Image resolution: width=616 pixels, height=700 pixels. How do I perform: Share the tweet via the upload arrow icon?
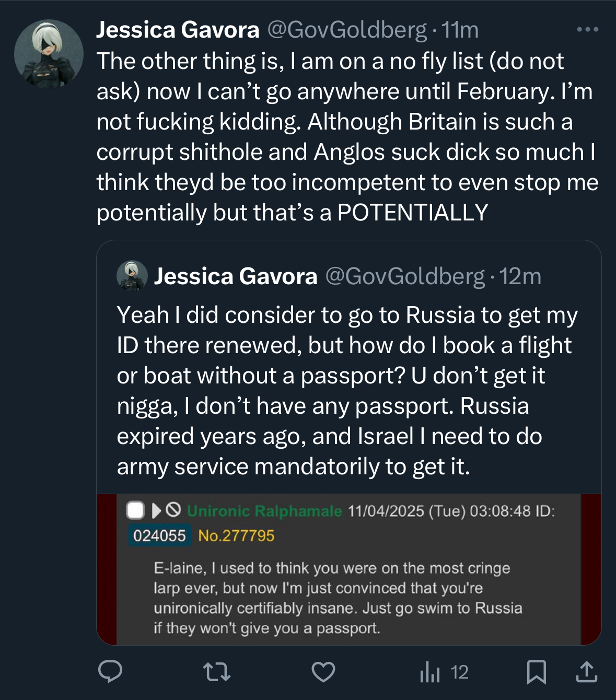point(586,672)
